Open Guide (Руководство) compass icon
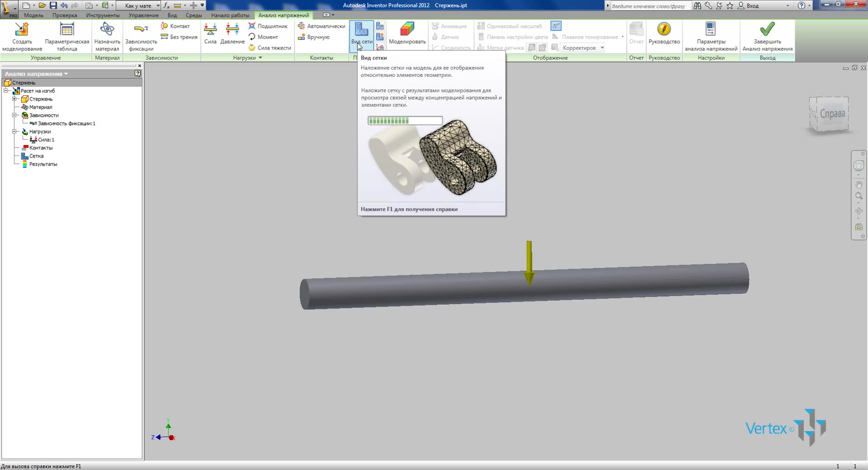The height and width of the screenshot is (470, 868). (664, 29)
